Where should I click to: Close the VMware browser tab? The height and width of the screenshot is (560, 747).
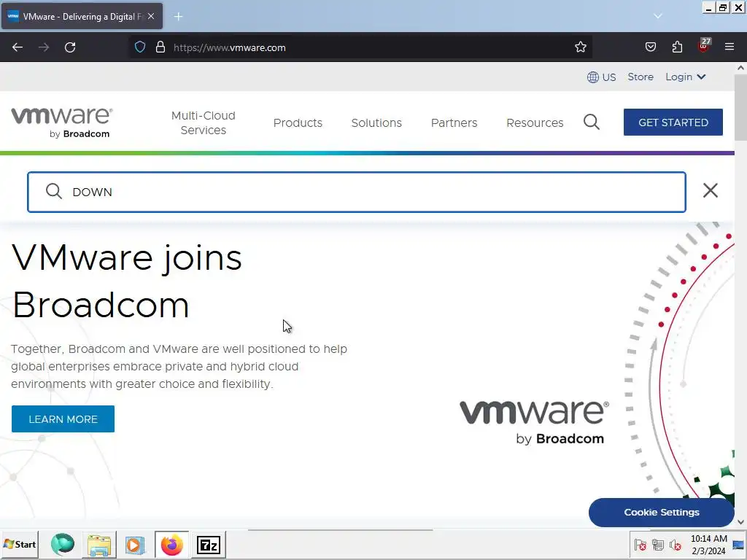(x=151, y=16)
